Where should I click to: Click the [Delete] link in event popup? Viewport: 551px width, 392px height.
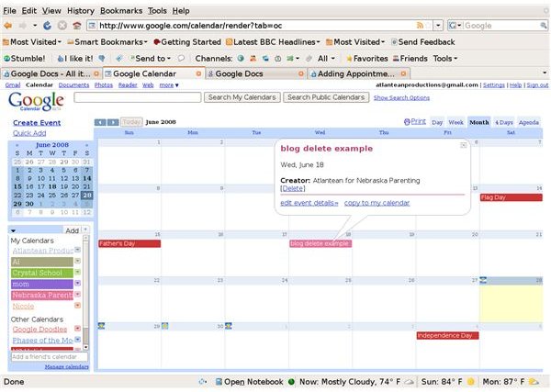pyautogui.click(x=293, y=188)
